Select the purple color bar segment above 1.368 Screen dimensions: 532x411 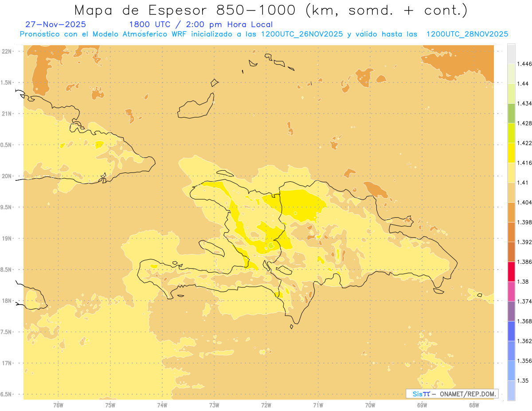click(511, 311)
